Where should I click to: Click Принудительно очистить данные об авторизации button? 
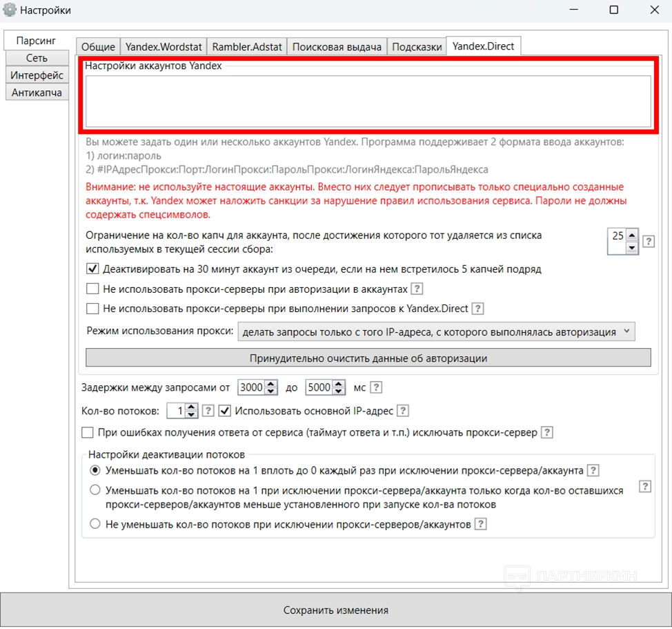[368, 358]
